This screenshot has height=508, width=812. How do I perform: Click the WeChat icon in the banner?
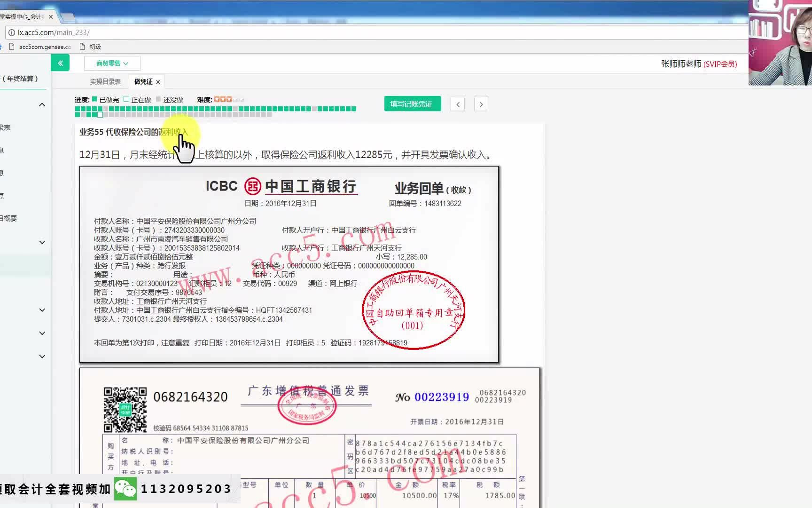[x=125, y=489]
